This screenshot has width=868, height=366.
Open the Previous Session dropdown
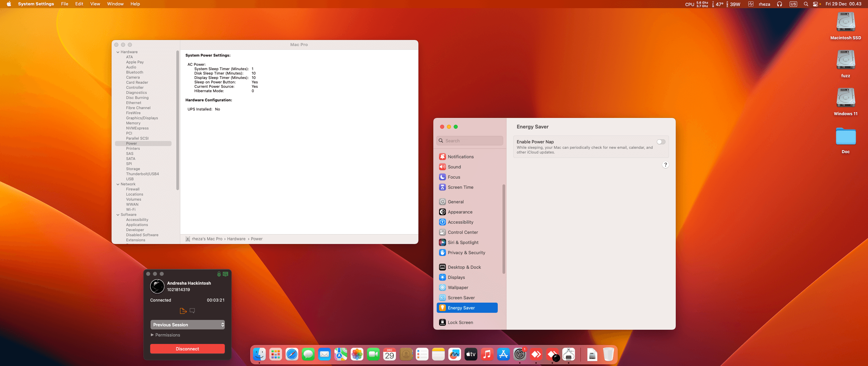coord(187,325)
